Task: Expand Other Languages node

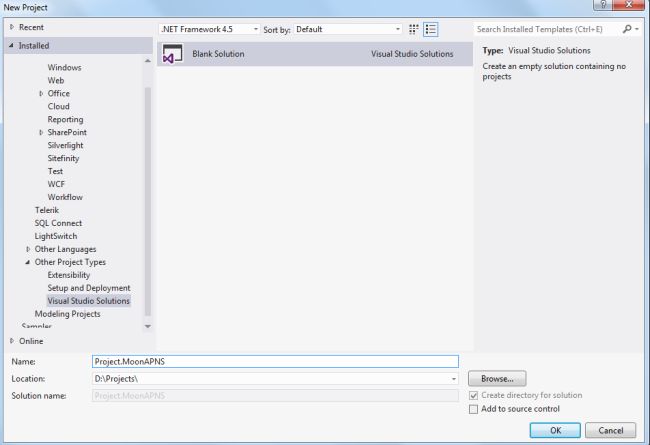Action: point(28,249)
